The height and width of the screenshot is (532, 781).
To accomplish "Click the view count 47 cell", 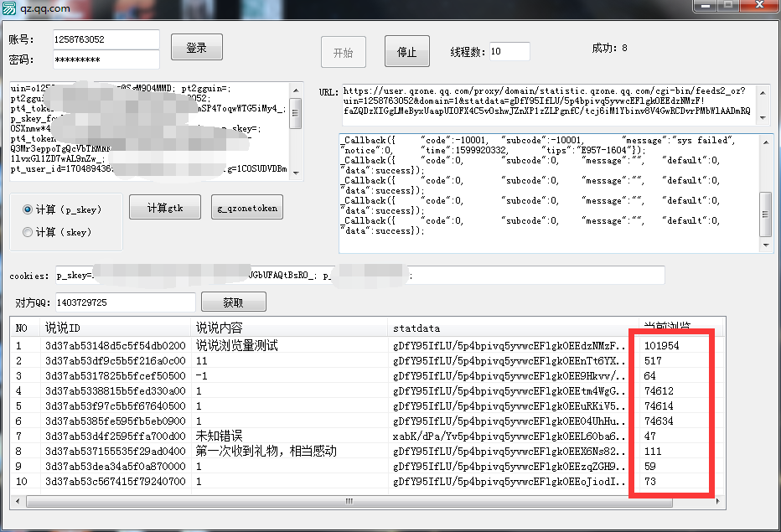I will point(650,436).
